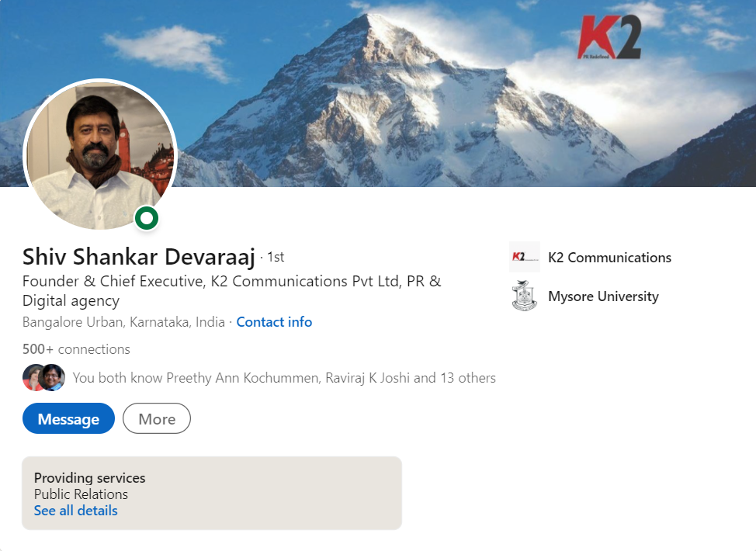
Task: Open the K2 Communications company page link
Action: pyautogui.click(x=609, y=257)
